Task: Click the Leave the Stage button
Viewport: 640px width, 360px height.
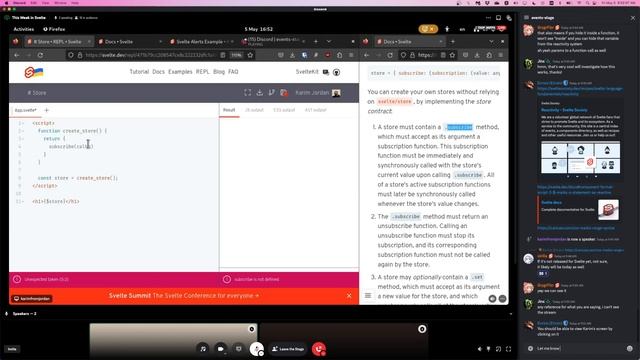Action: [x=288, y=349]
